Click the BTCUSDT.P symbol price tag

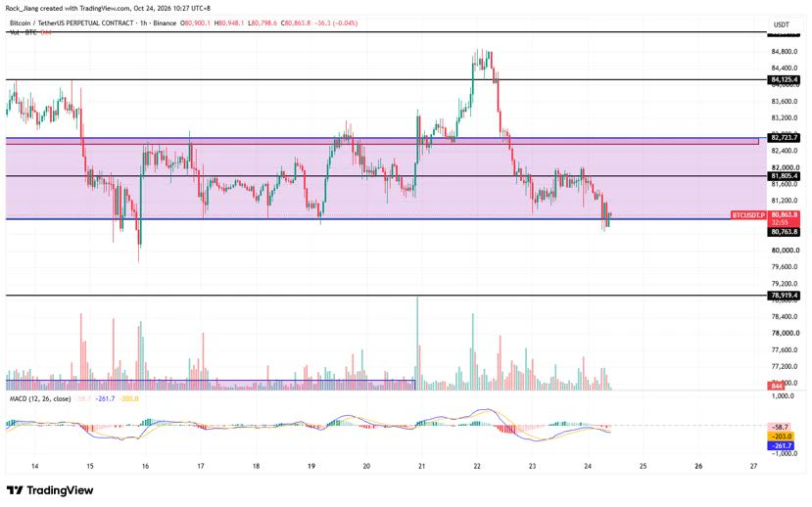[748, 214]
